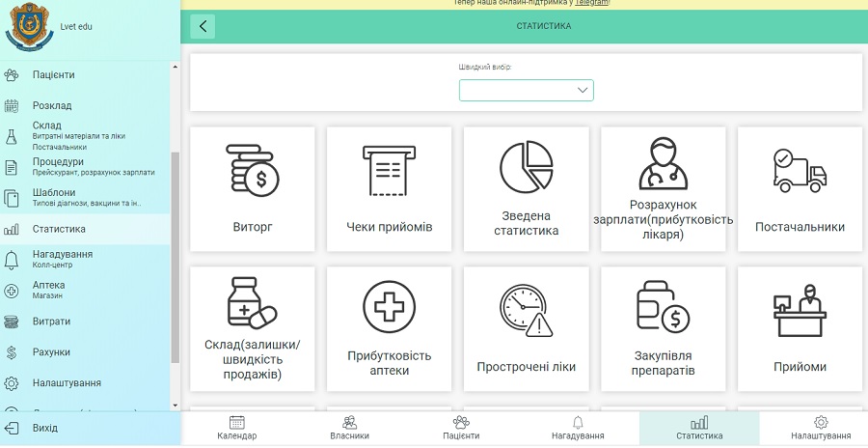This screenshot has width=868, height=448.
Task: Click the sidebar scroll down arrow
Action: 176,406
